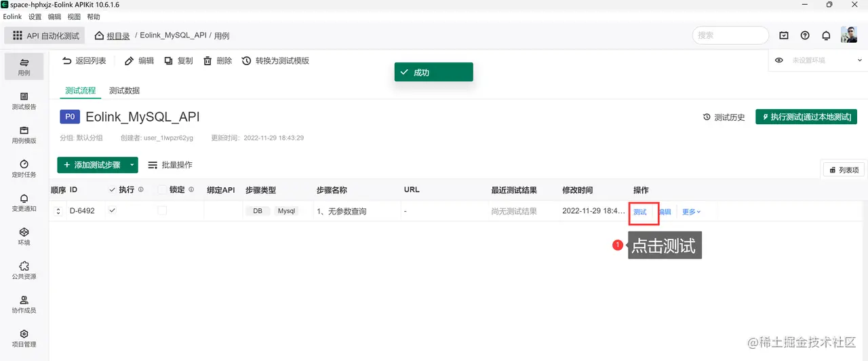Screen dimensions: 868x361
Task: Click the Eolink_MySQL_API case title
Action: (x=142, y=117)
